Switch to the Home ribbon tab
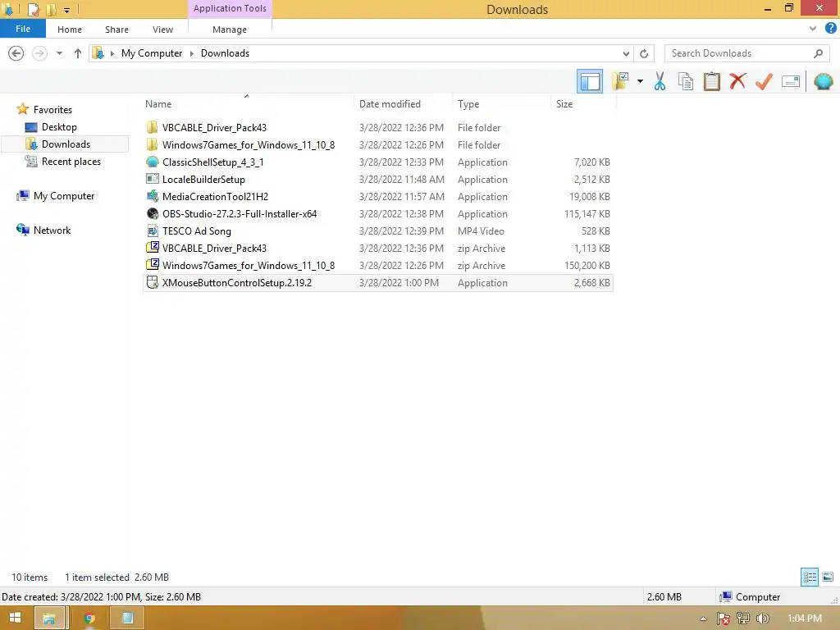Viewport: 840px width, 630px height. [70, 30]
